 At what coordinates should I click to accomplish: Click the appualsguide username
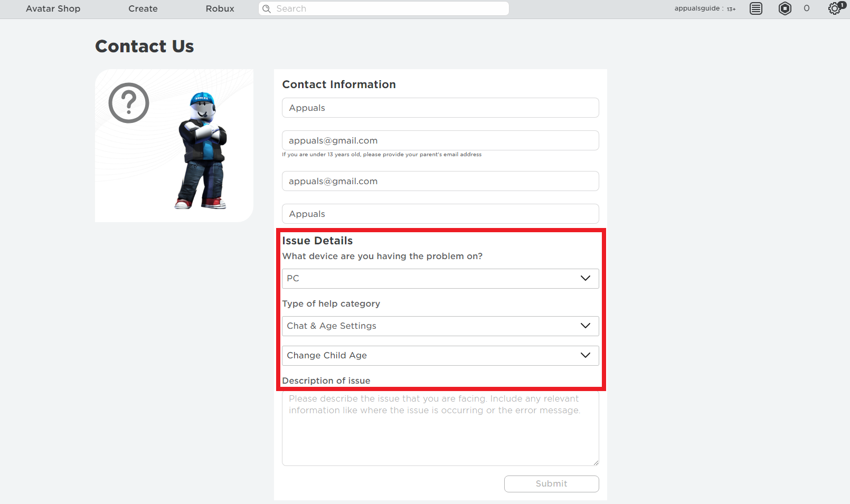697,8
